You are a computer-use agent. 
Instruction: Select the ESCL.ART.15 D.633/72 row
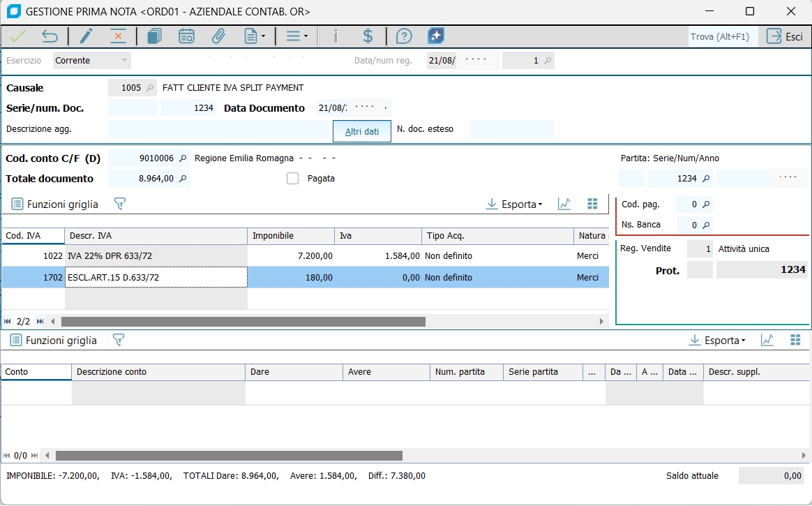(156, 277)
